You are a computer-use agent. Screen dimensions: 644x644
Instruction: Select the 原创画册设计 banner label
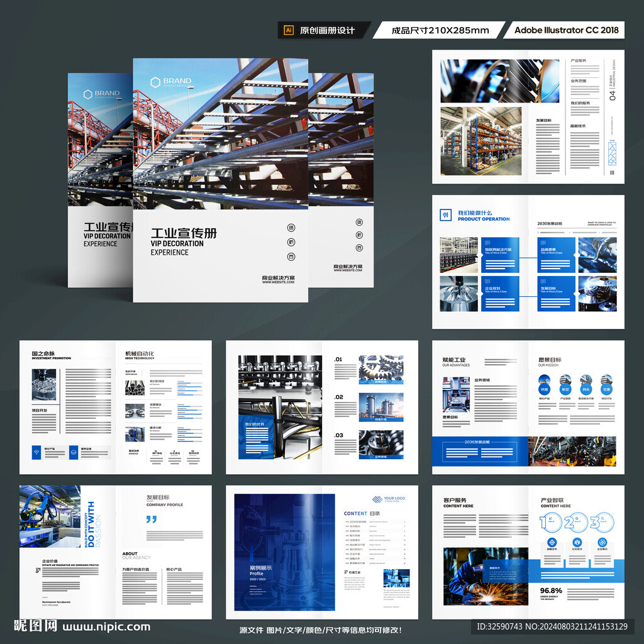(x=327, y=30)
